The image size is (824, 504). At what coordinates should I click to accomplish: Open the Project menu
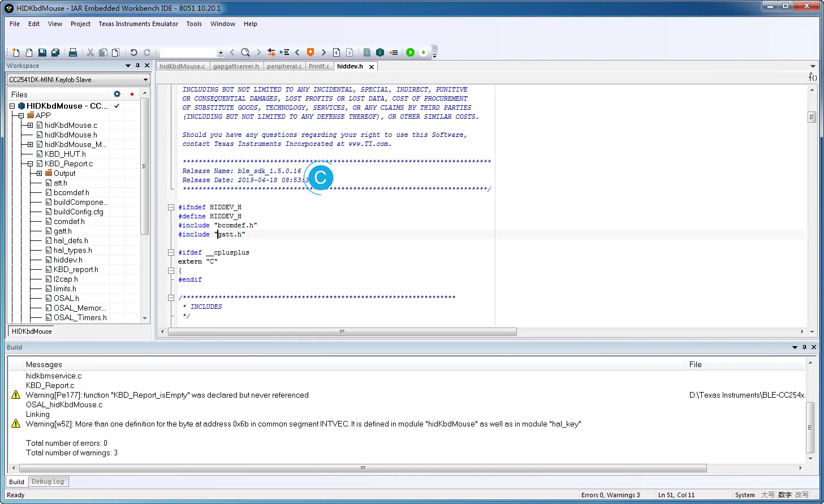point(80,24)
